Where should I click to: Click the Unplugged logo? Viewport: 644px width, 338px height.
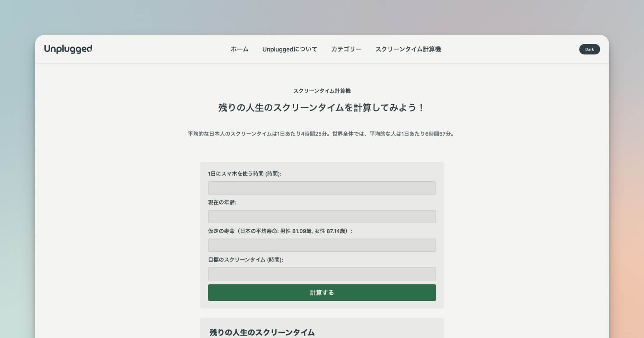tap(68, 49)
